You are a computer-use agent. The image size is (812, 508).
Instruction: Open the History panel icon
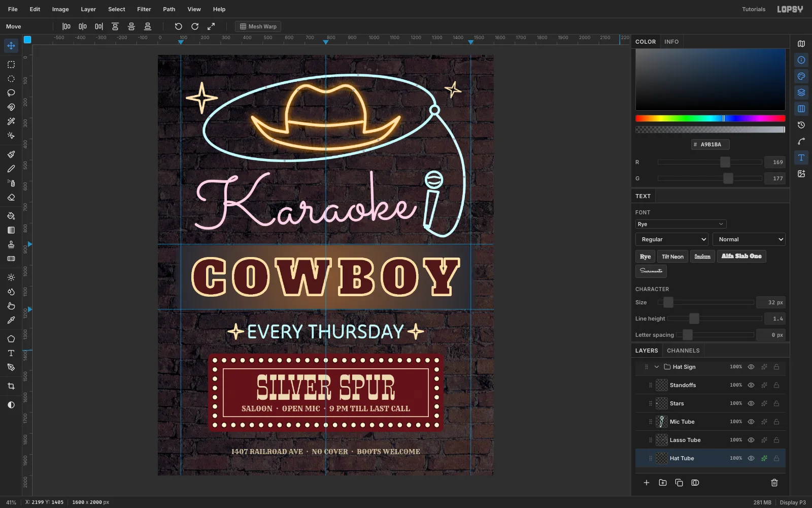801,125
